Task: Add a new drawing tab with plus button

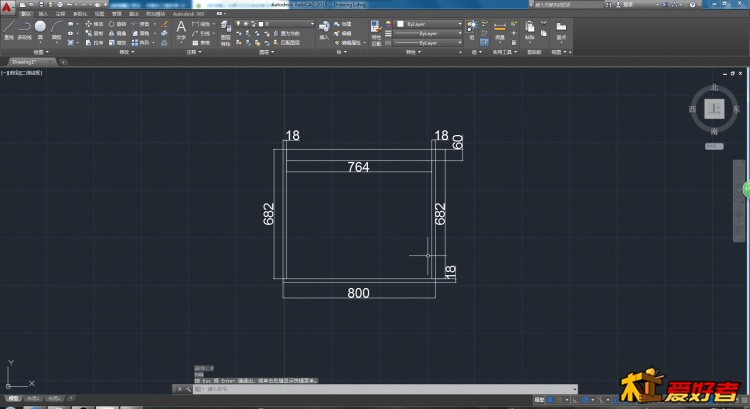Action: [x=63, y=62]
